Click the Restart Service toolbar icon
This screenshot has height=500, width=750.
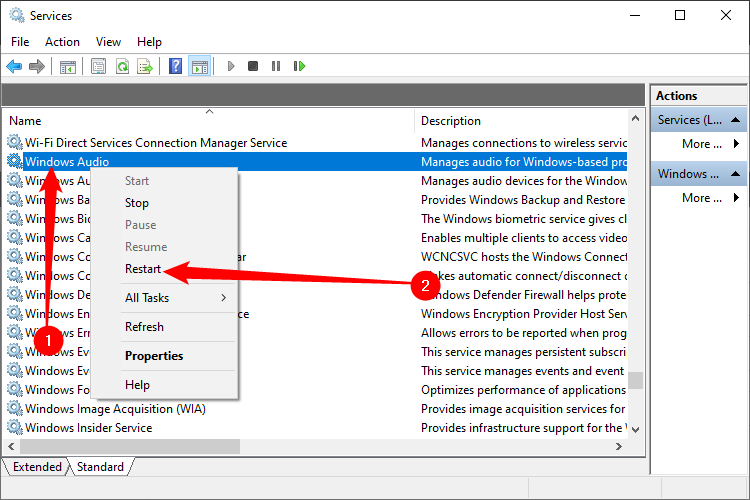pos(299,66)
